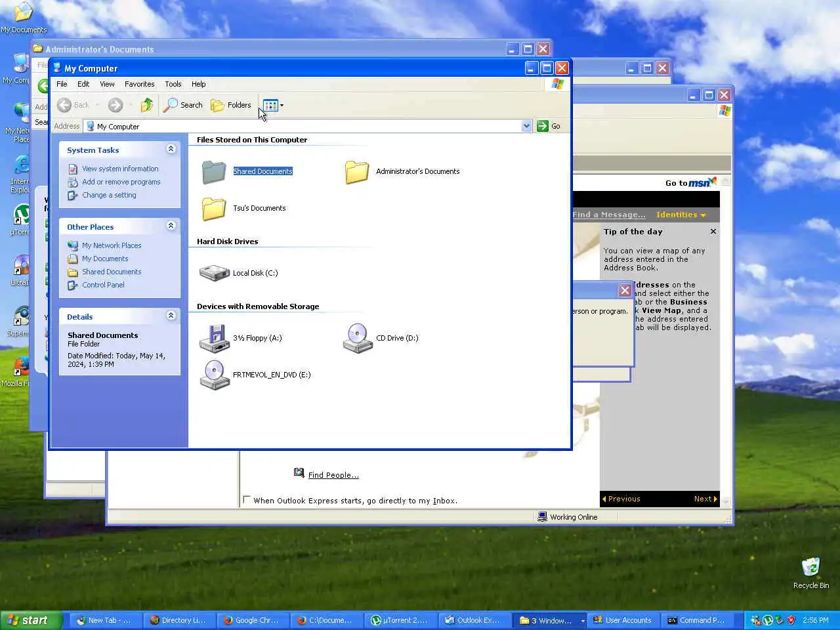Viewport: 840px width, 630px height.
Task: Switch to Directory Li... taskbar button
Action: click(178, 620)
